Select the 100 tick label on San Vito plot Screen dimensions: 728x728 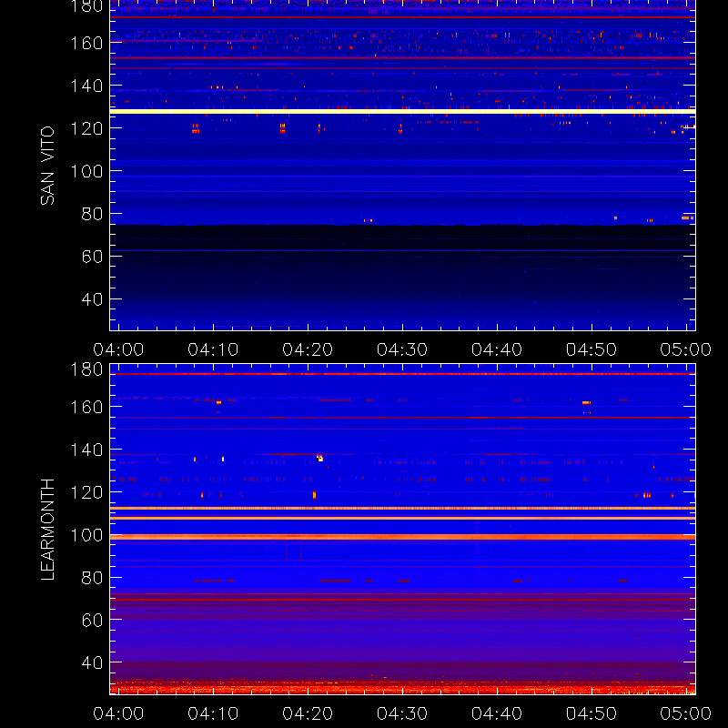point(86,171)
